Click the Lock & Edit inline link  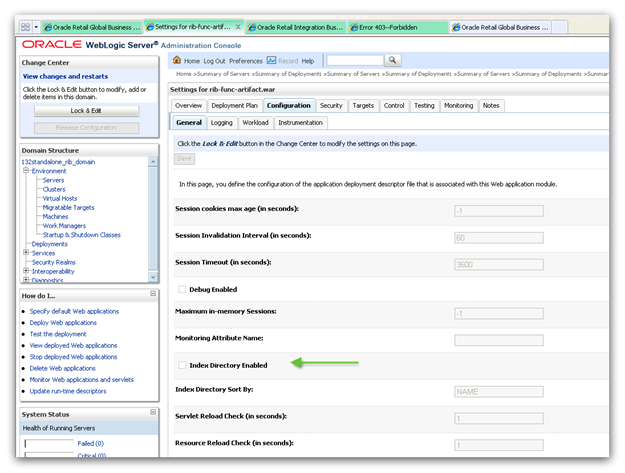point(220,143)
